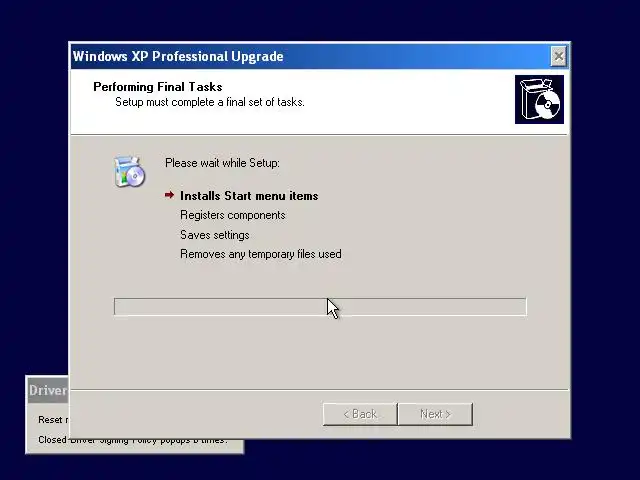Click "Setup must complete a final set of tasks."
This screenshot has width=640, height=480.
[x=210, y=102]
